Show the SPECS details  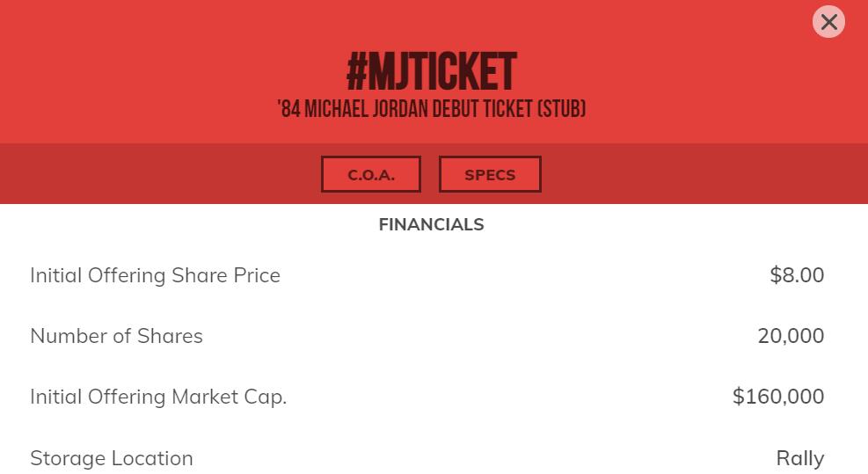pyautogui.click(x=490, y=174)
